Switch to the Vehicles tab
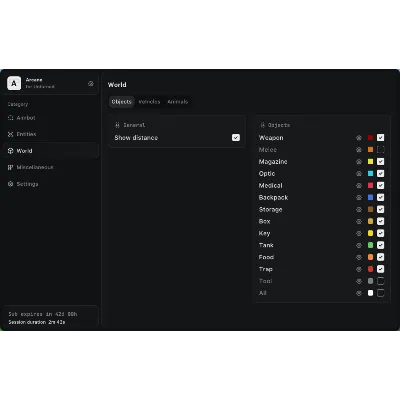400x400 pixels. pos(149,102)
